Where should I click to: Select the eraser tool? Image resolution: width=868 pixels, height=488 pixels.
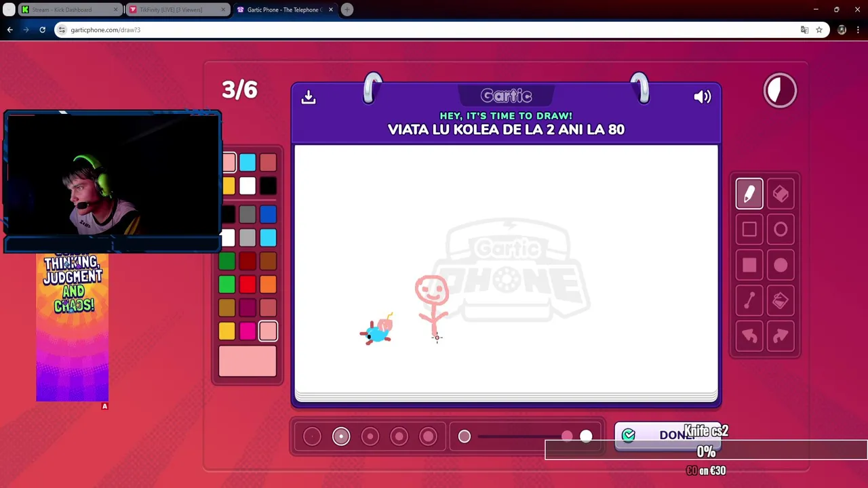click(781, 195)
